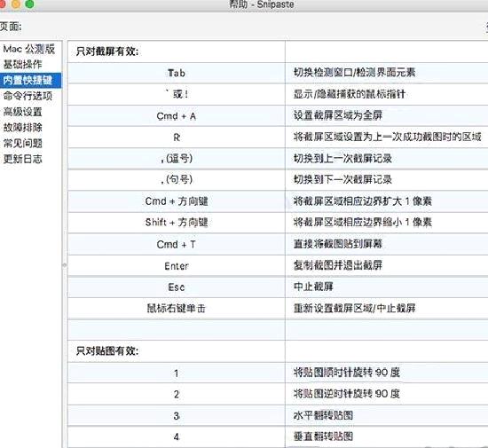488x448 pixels.
Task: Click the ,(逗号) shortcut cell
Action: 177,159
